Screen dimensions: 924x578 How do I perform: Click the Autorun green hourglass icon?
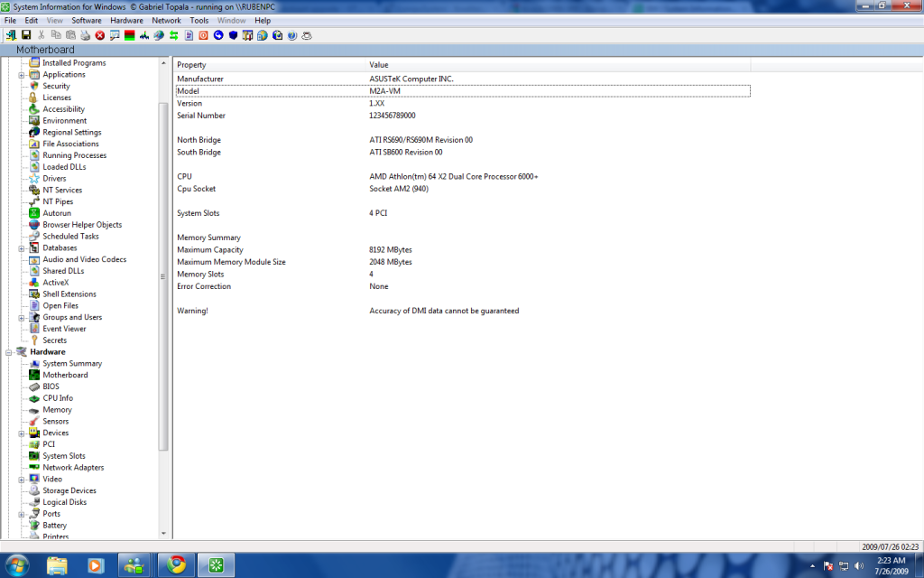[x=34, y=213]
